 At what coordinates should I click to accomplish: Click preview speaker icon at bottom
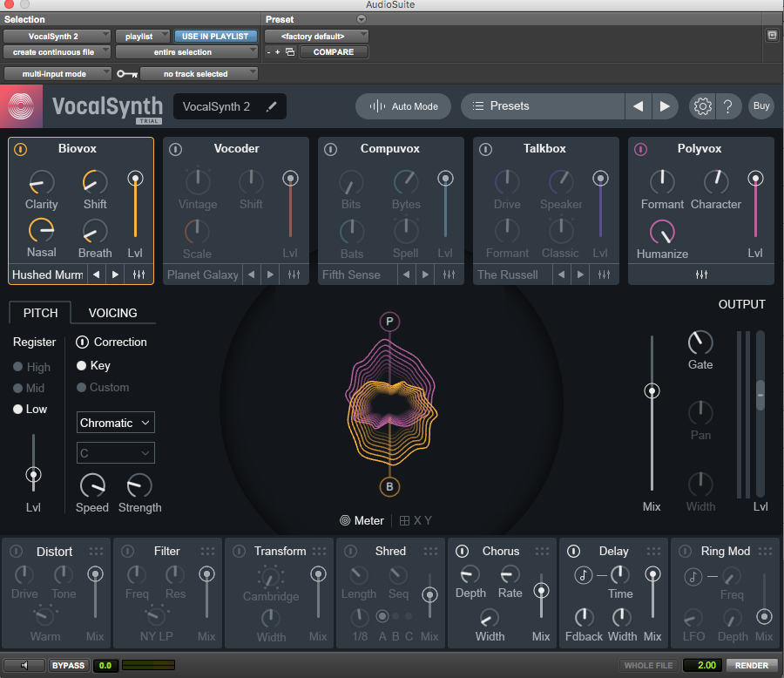click(x=24, y=665)
